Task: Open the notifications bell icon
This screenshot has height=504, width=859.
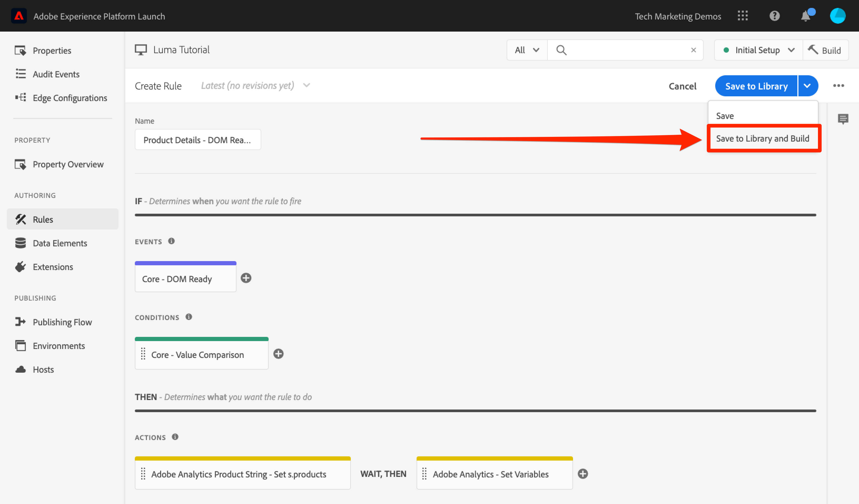Action: [806, 16]
